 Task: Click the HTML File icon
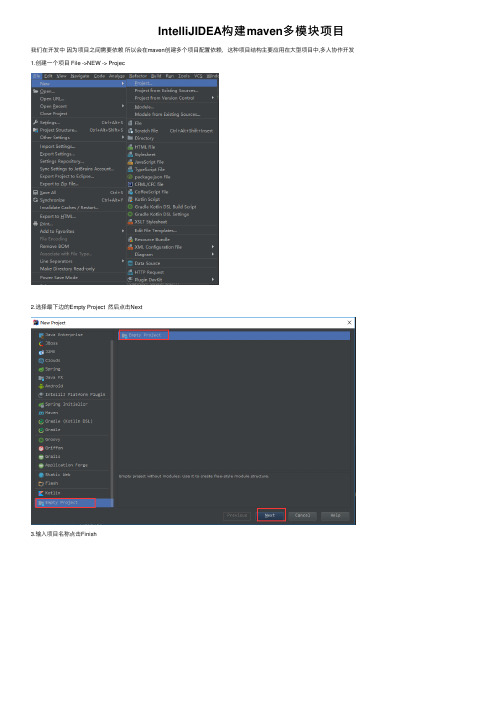coord(130,147)
